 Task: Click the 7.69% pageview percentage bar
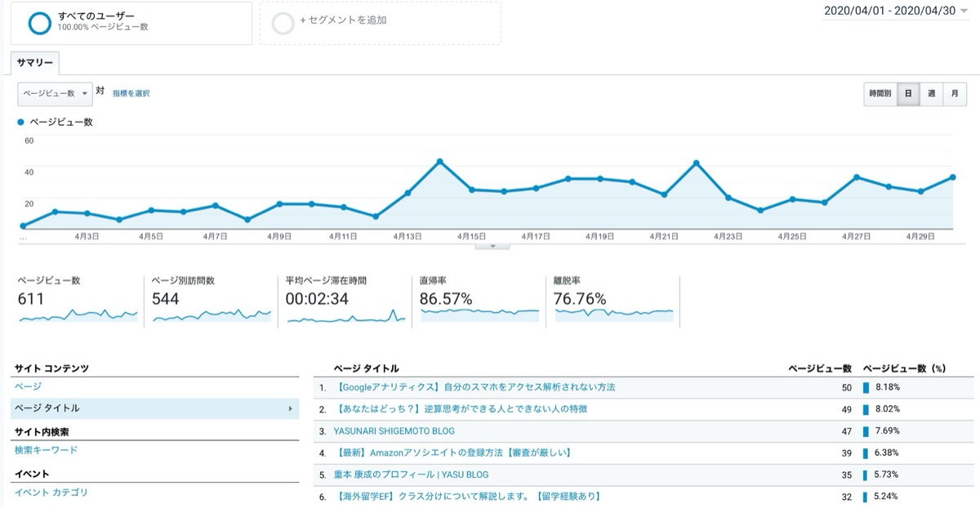866,430
